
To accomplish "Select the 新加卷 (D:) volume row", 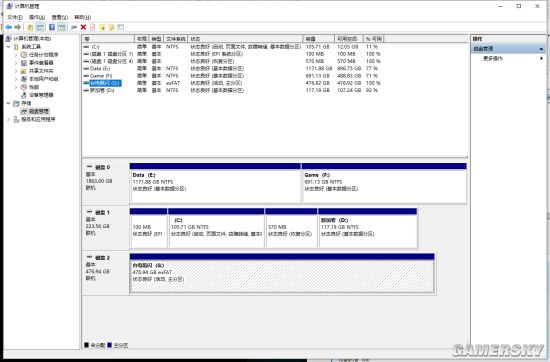I will point(232,90).
